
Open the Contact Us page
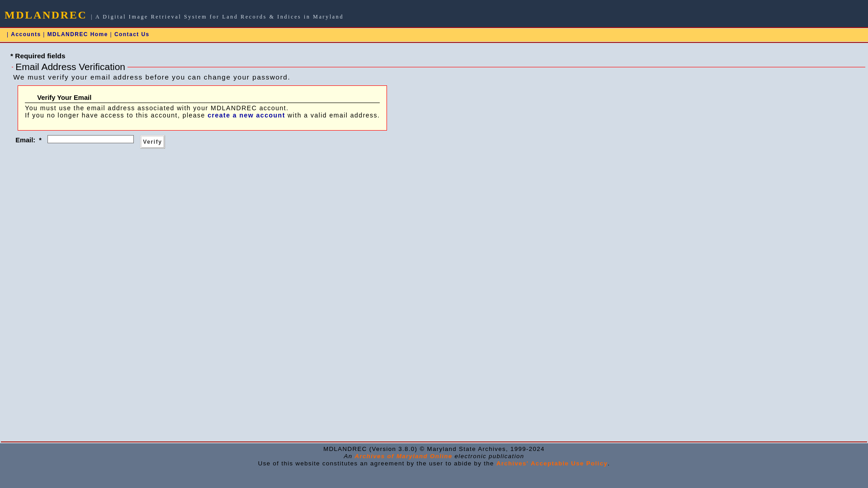132,34
